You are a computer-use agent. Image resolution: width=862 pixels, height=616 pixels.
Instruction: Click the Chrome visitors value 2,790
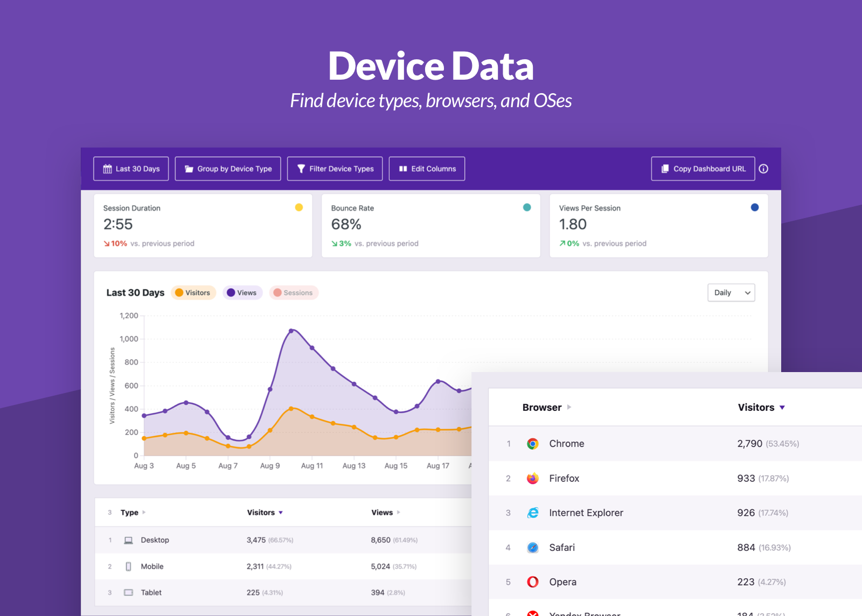750,444
